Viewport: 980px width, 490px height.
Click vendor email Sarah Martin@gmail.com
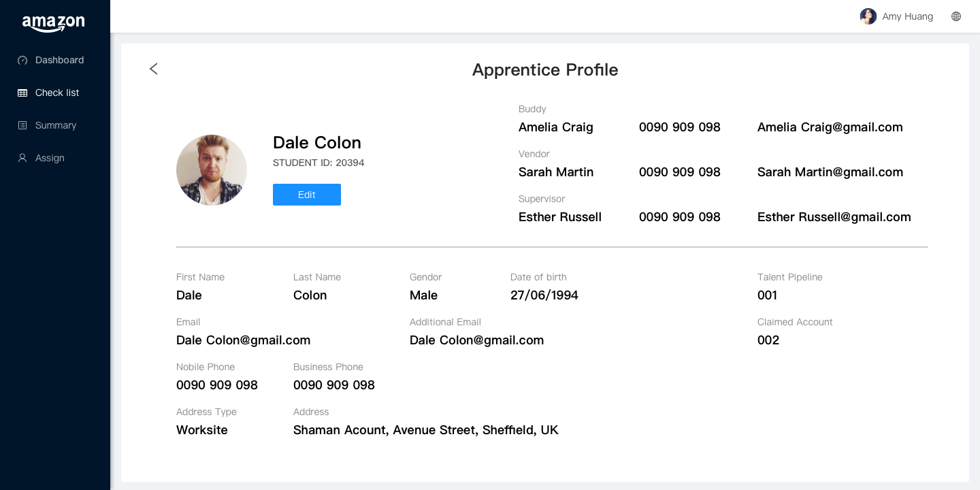pos(830,172)
